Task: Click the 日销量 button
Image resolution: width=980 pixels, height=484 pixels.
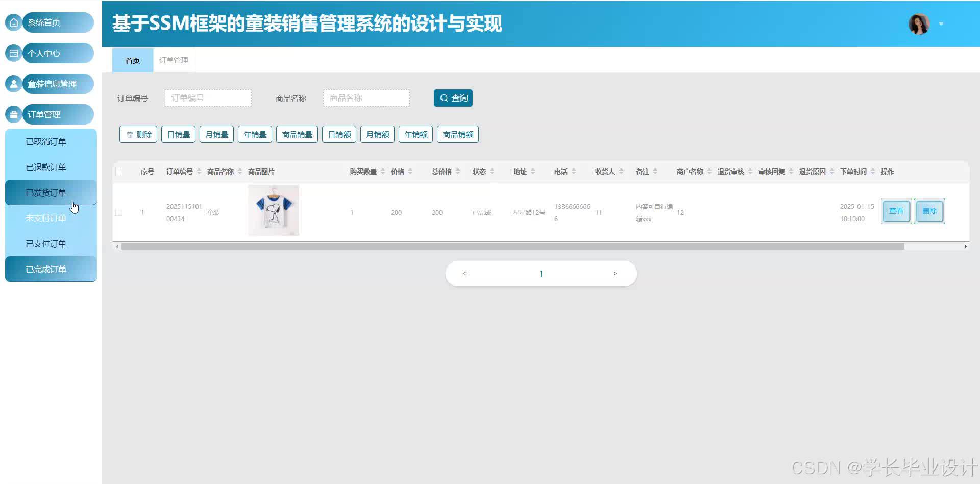Action: [178, 134]
